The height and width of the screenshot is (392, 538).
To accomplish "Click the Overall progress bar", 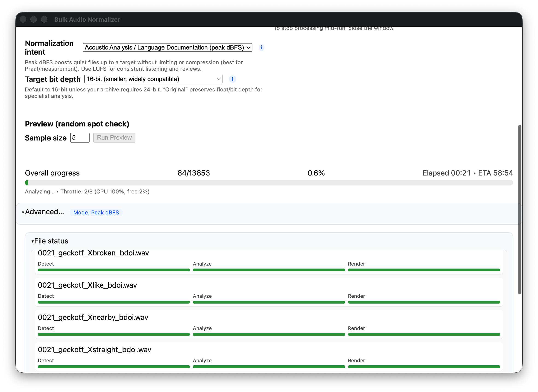I will pos(269,182).
